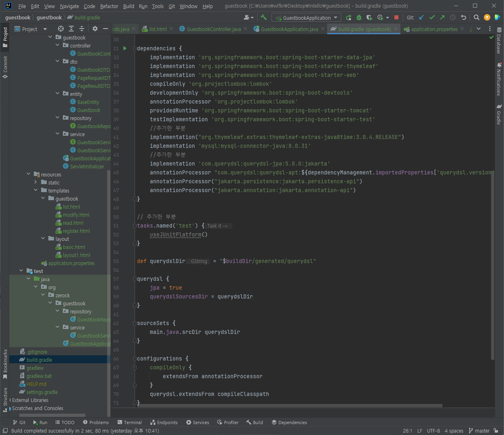Viewport: 504px width, 435px height.
Task: Start debugging with the bug icon
Action: pos(359,17)
